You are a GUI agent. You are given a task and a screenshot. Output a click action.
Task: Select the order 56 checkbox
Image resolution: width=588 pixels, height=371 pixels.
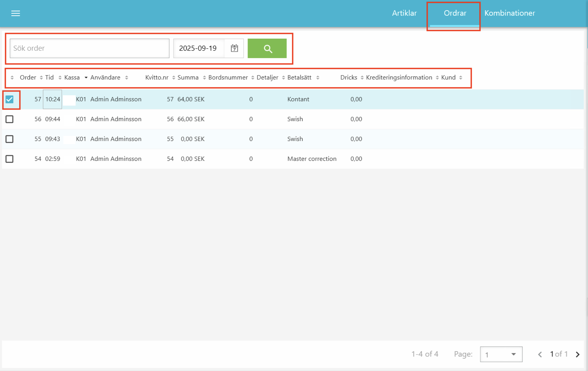[x=10, y=119]
